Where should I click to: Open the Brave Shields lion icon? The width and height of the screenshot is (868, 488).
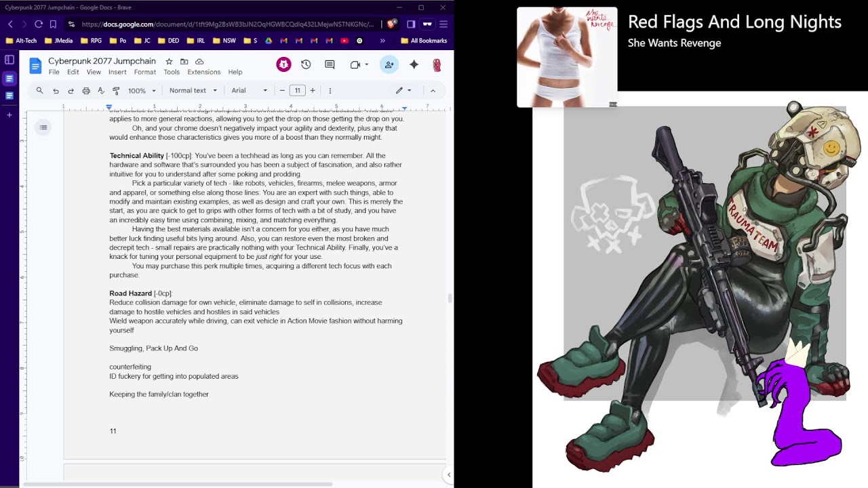(x=392, y=24)
